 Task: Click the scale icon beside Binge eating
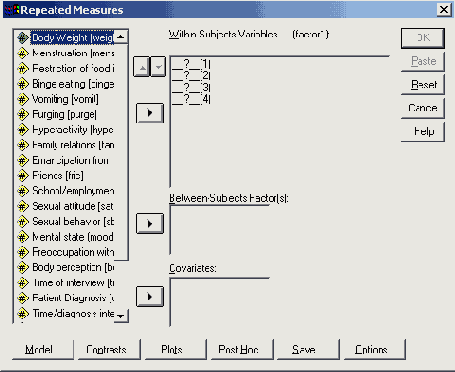(x=23, y=84)
